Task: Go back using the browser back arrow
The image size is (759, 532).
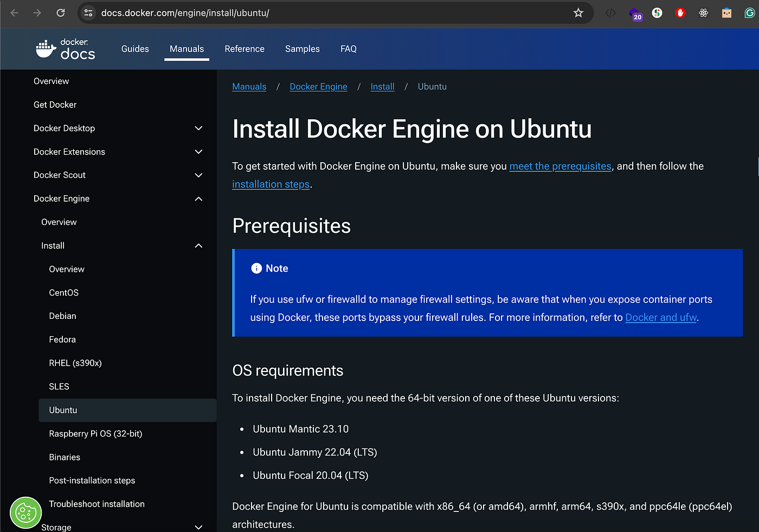Action: 15,12
